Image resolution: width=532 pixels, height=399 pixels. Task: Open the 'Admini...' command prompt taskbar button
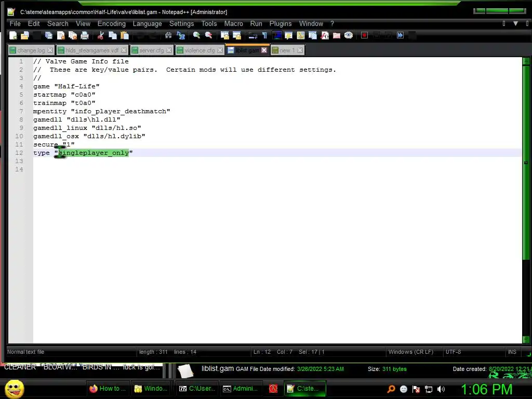tap(240, 389)
